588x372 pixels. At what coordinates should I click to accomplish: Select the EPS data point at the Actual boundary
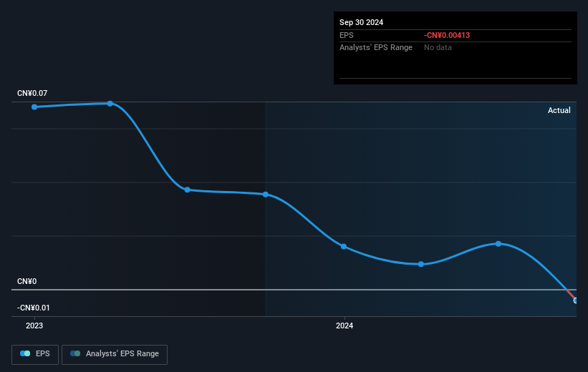point(266,195)
